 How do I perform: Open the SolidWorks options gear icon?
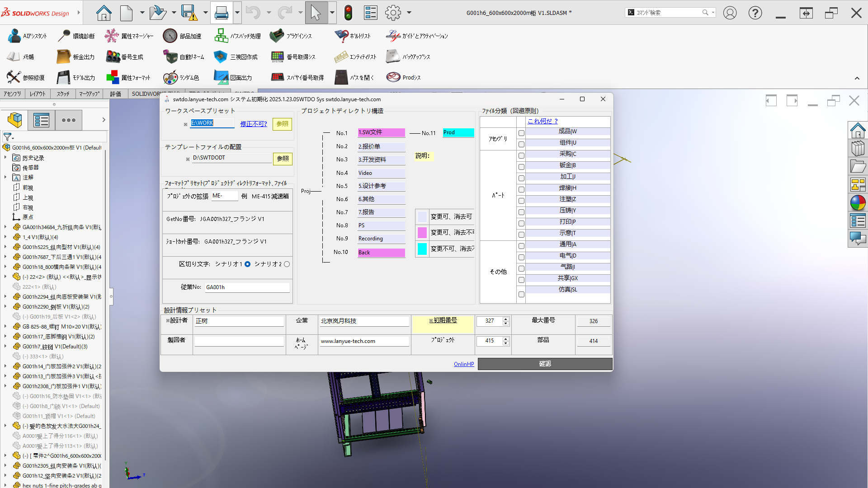(x=393, y=13)
